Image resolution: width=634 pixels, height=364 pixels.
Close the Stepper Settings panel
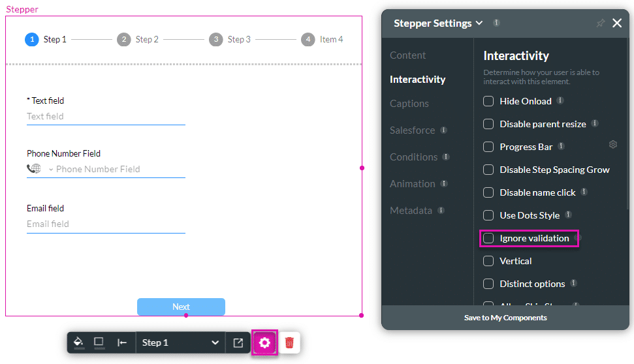pos(617,23)
